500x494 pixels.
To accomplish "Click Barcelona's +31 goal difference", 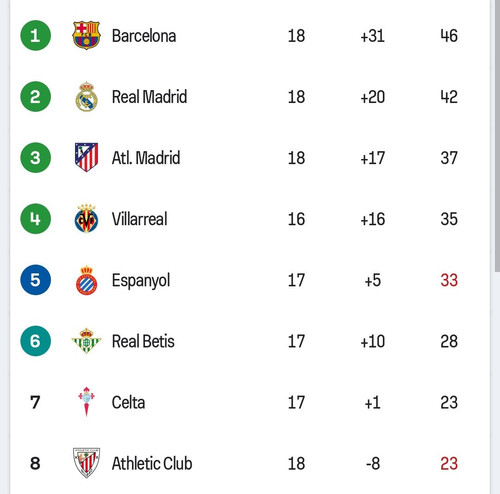I will pyautogui.click(x=372, y=36).
